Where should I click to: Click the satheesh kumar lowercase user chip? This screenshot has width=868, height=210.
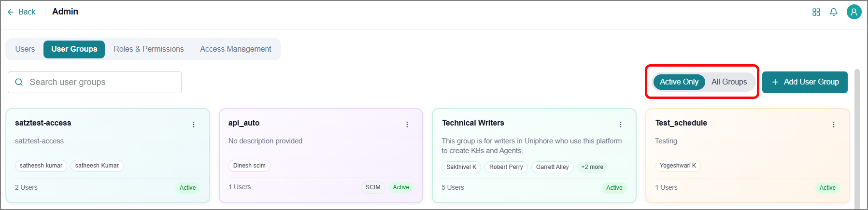click(41, 166)
